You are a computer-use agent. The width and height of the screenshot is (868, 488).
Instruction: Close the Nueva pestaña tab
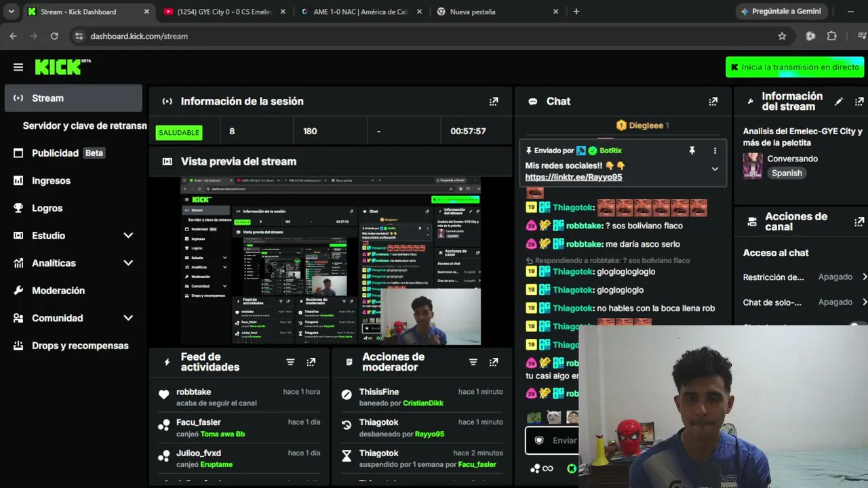pos(555,12)
